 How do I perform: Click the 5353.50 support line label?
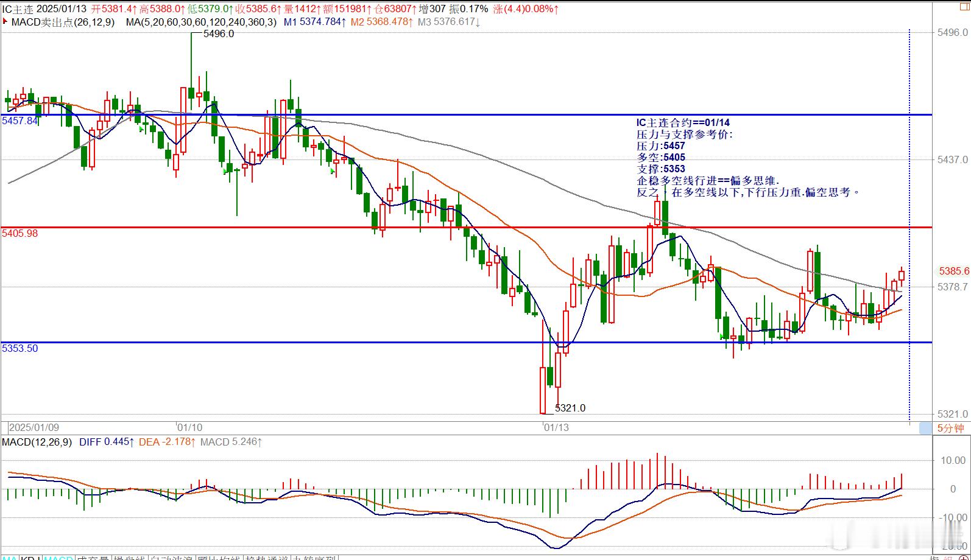pyautogui.click(x=20, y=349)
